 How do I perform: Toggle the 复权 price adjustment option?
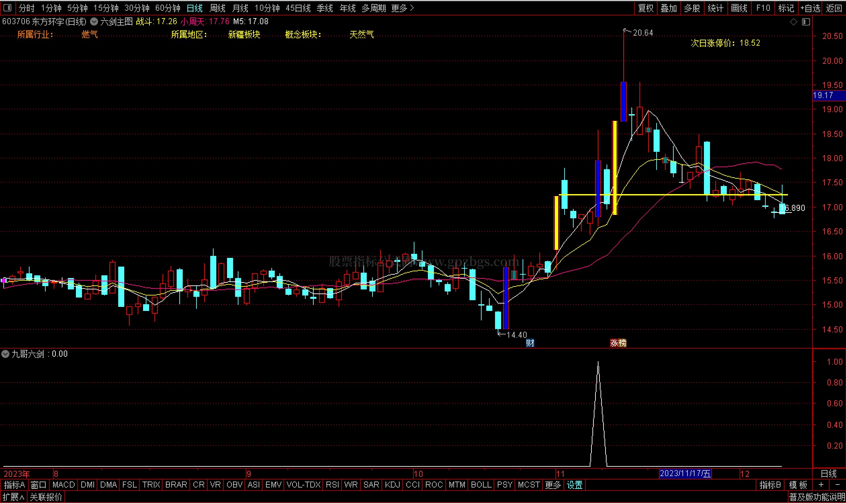(x=646, y=8)
